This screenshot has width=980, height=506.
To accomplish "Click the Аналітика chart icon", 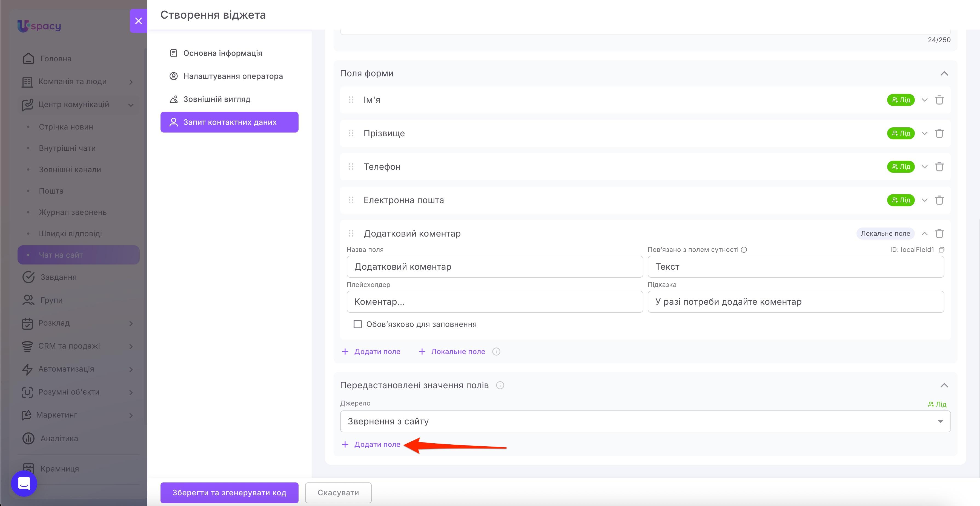I will click(28, 438).
